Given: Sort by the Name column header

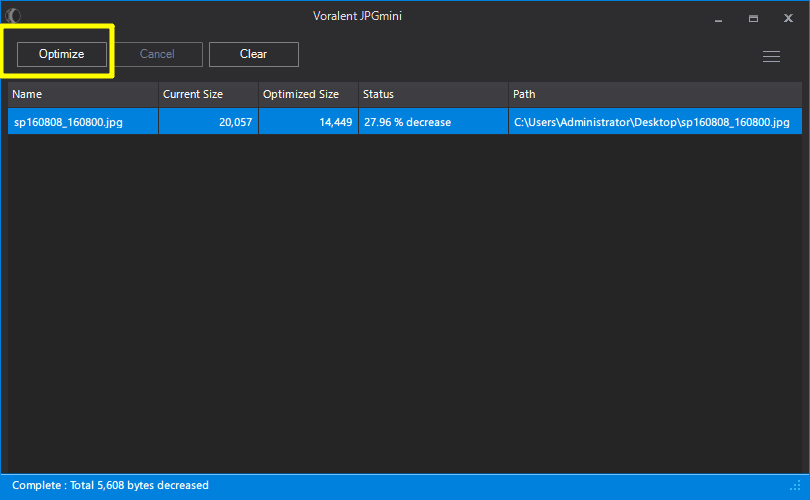Looking at the screenshot, I should tap(82, 94).
